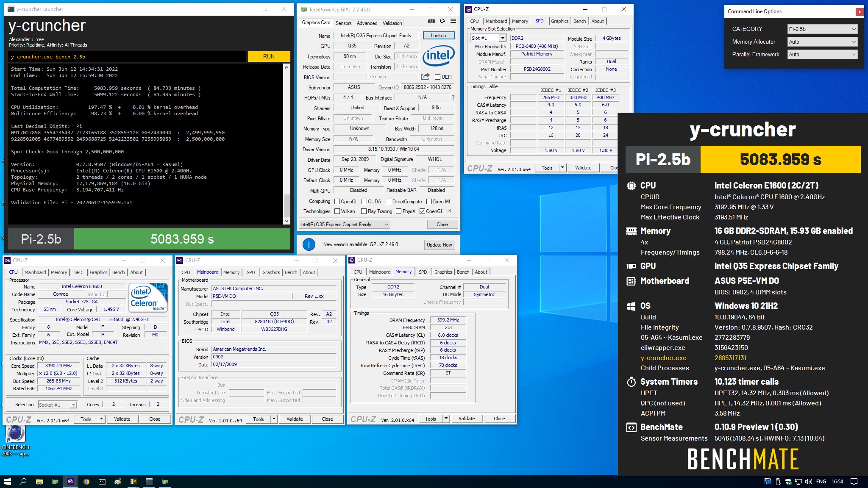Click the Update Now button
The image size is (868, 488).
440,245
